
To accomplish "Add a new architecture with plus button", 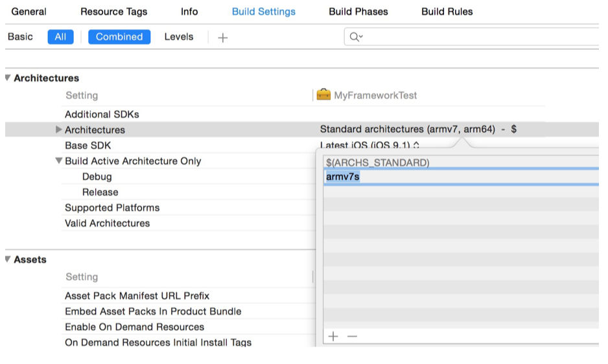I will coord(333,336).
